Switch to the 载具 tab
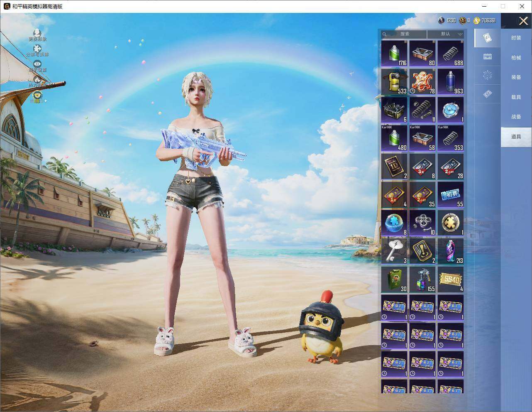This screenshot has height=412, width=532. (516, 97)
